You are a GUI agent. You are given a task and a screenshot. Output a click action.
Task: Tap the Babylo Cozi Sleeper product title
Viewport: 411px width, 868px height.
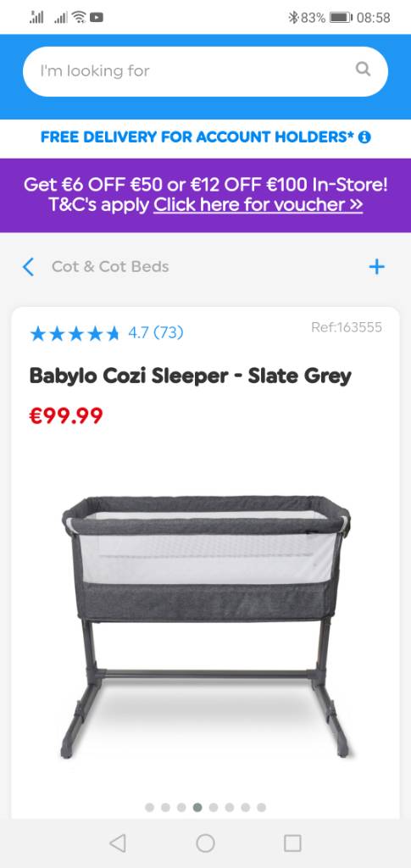pos(191,376)
